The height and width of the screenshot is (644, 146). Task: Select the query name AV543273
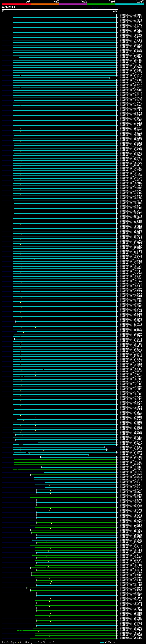(8, 8)
